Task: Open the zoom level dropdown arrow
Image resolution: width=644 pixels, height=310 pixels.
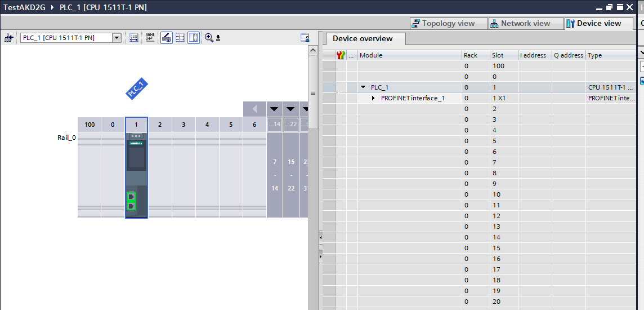Action: tap(218, 38)
